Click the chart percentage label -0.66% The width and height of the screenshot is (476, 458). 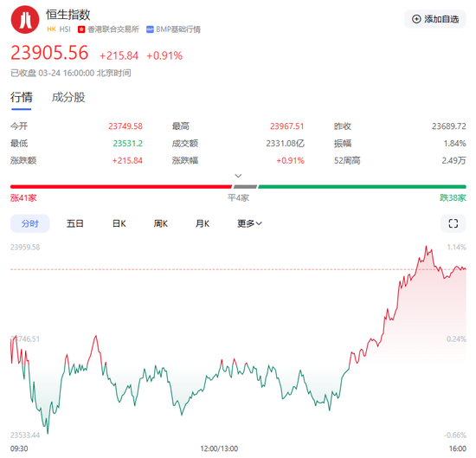click(455, 435)
